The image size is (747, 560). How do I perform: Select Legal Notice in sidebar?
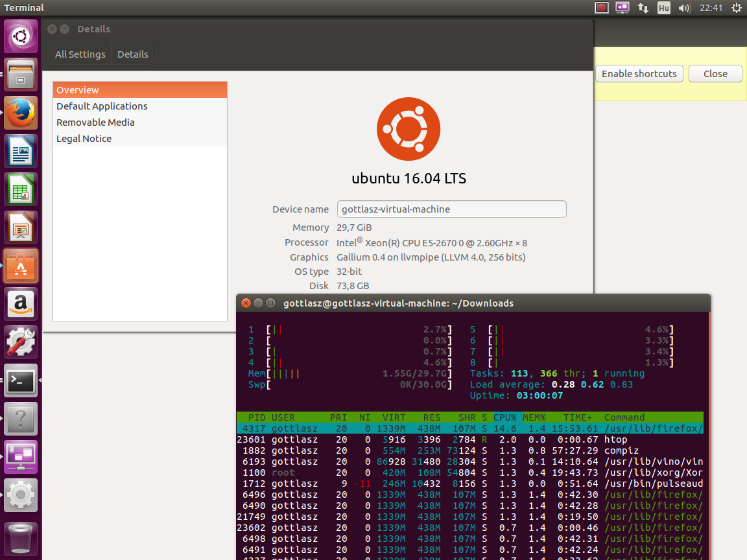(139, 139)
